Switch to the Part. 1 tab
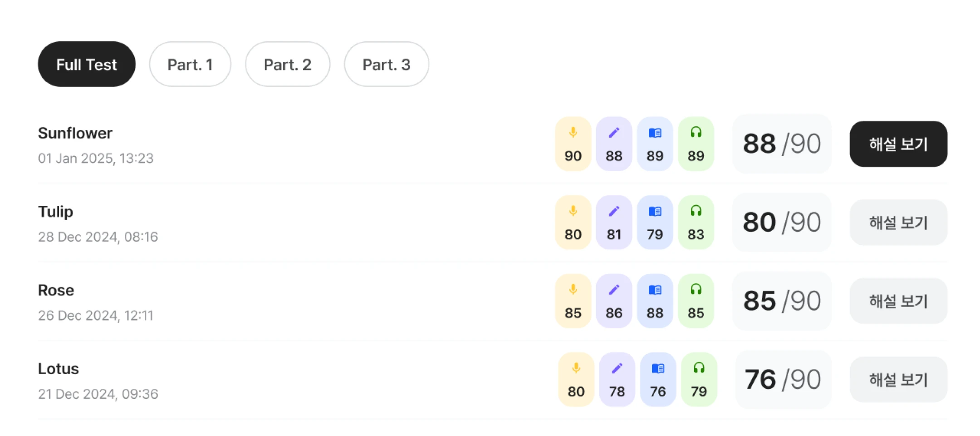The width and height of the screenshot is (980, 436). coord(190,64)
